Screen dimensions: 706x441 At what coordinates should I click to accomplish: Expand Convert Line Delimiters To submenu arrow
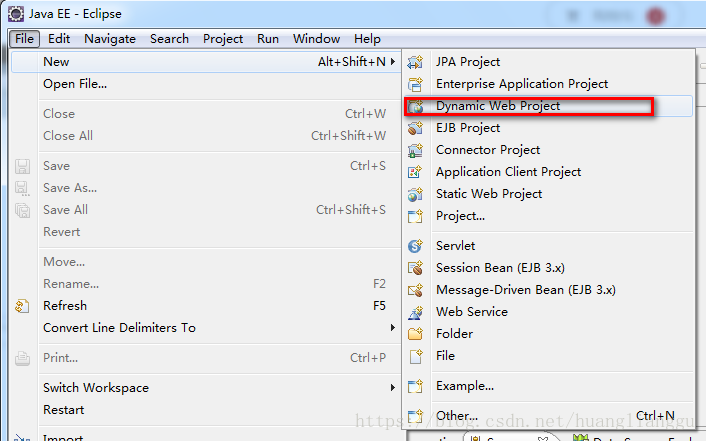coord(393,327)
